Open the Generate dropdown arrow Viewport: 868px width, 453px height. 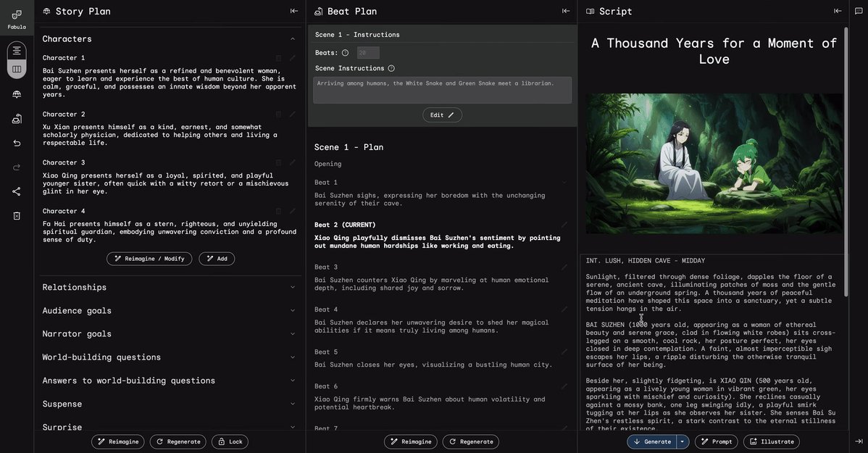click(682, 441)
